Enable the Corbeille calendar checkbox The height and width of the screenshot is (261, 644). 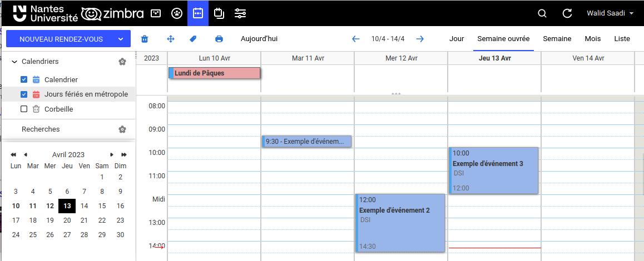pyautogui.click(x=24, y=109)
